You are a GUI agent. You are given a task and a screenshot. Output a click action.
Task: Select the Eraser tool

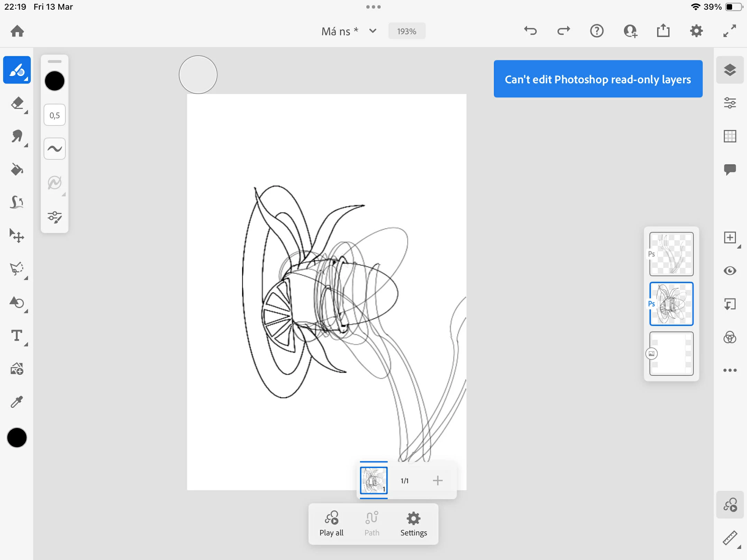(x=17, y=103)
